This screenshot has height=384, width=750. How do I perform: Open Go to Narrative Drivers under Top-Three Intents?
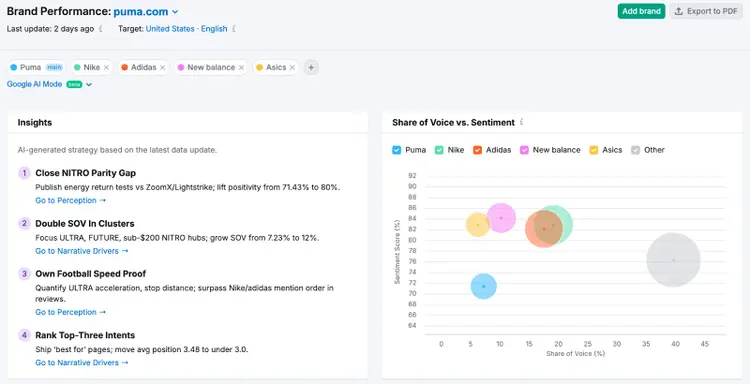point(82,362)
